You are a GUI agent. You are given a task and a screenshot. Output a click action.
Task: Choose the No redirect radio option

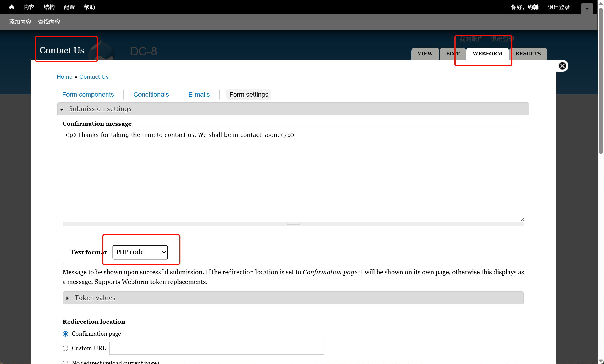(65, 362)
